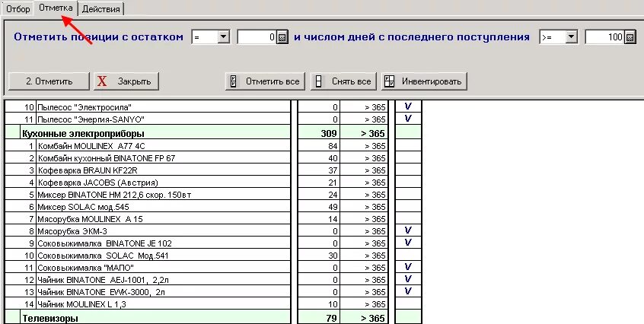
Task: Unmark the Пылесос "Энергия-SANYO" row
Action: [408, 119]
